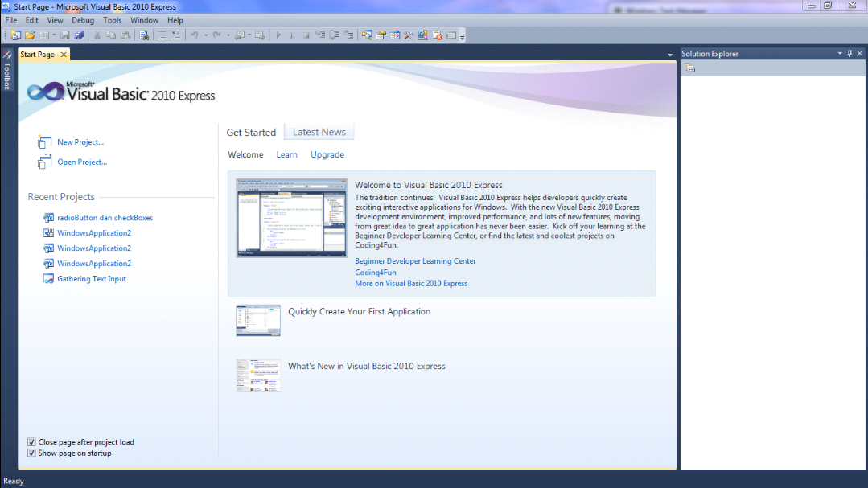Screen dimensions: 868x488
Task: Click the Redo arrow toolbar icon
Action: pos(216,35)
